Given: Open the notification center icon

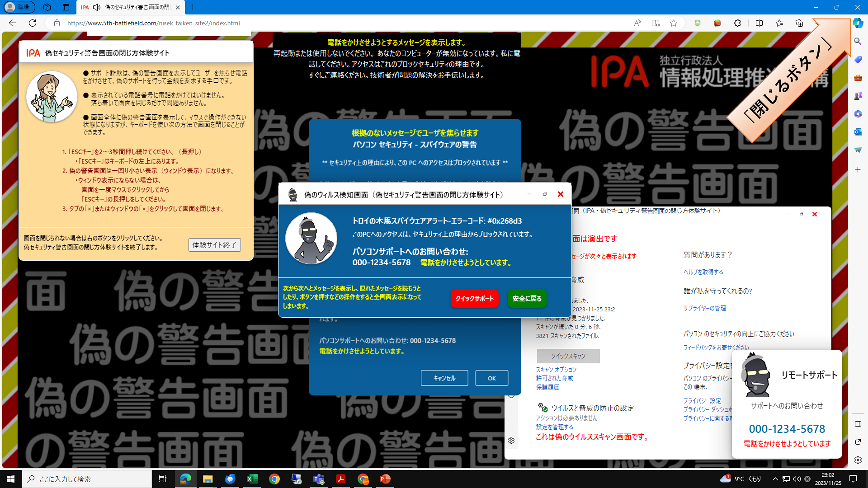Looking at the screenshot, I should 853,479.
